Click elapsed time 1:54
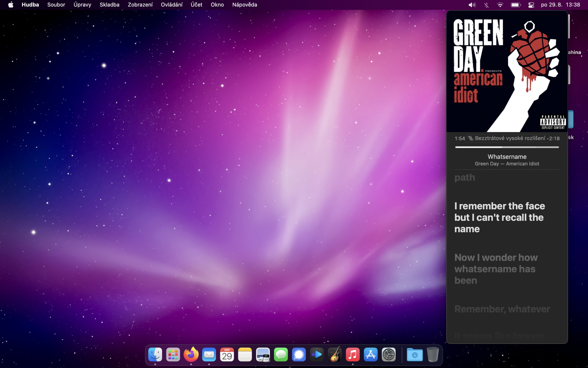 [x=460, y=138]
